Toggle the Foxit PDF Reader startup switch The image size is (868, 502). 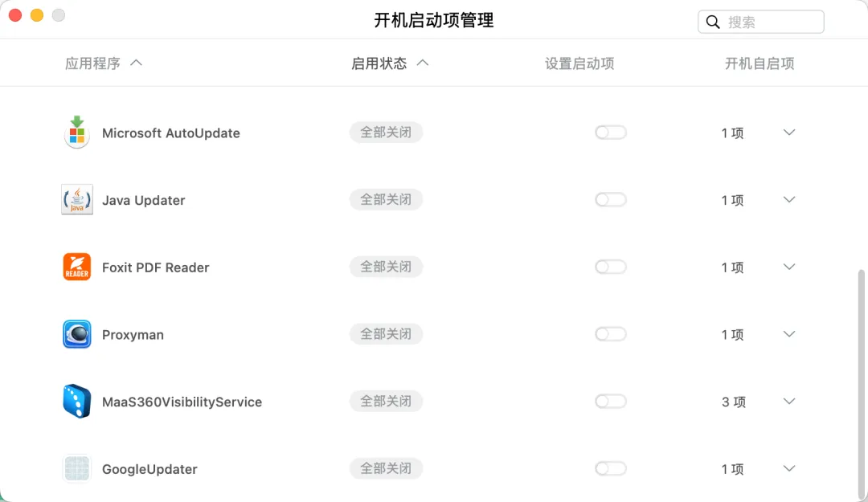[x=611, y=267]
